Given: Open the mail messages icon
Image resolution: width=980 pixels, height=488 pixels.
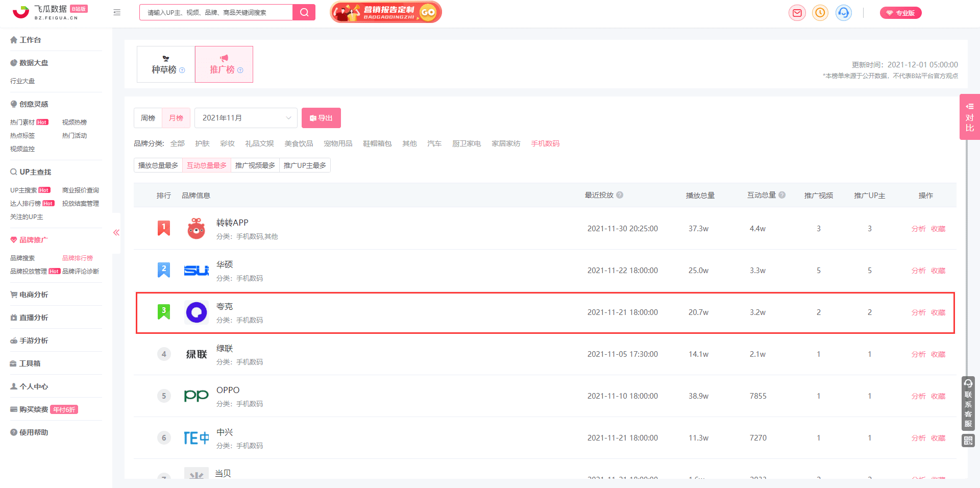Looking at the screenshot, I should (x=797, y=13).
